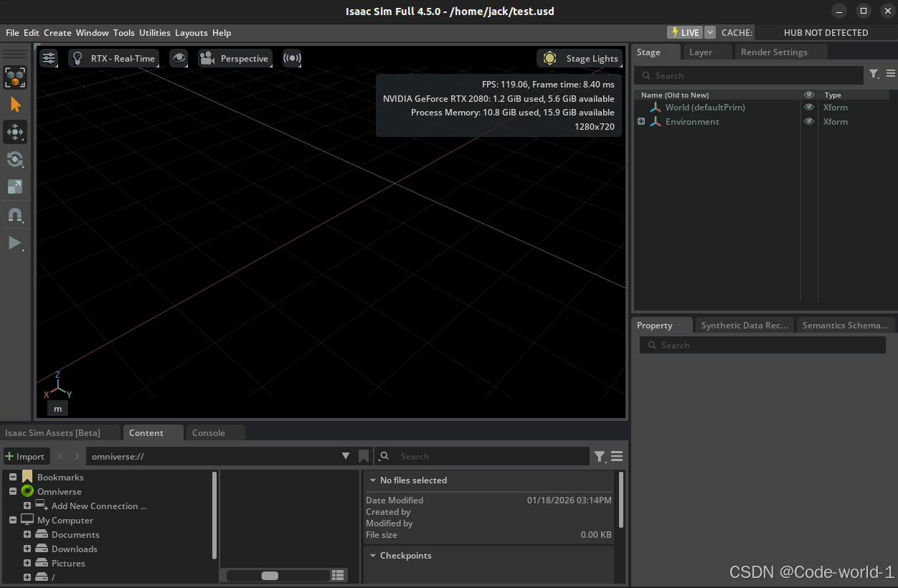
Task: Switch to Synthetic Data Recorder tab
Action: pyautogui.click(x=745, y=325)
